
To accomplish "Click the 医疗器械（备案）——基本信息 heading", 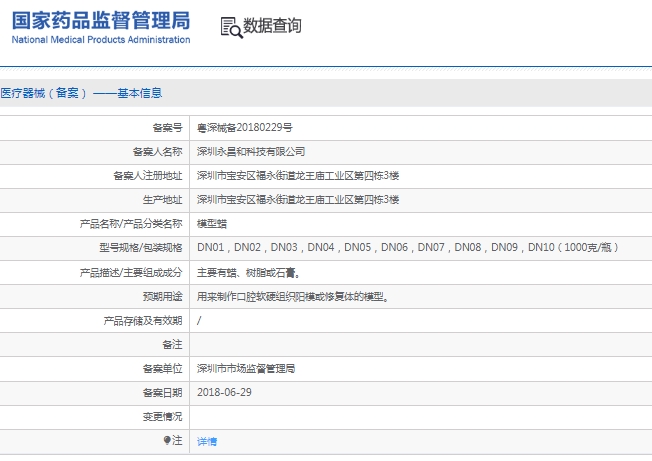I will tap(81, 93).
